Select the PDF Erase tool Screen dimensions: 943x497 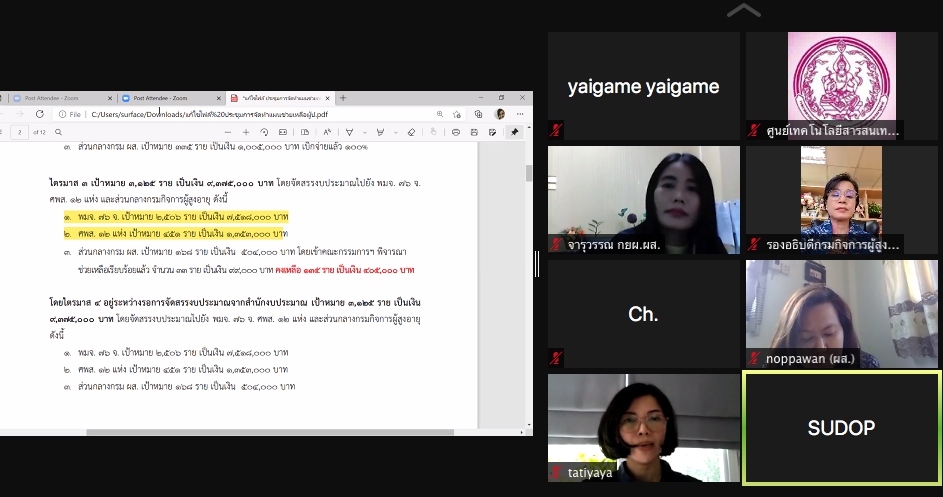tap(411, 132)
